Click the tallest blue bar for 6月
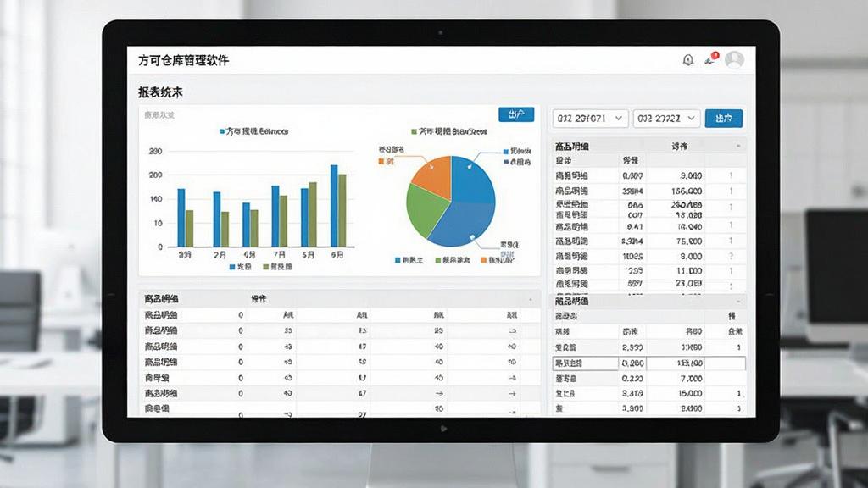The height and width of the screenshot is (488, 868). tap(334, 205)
